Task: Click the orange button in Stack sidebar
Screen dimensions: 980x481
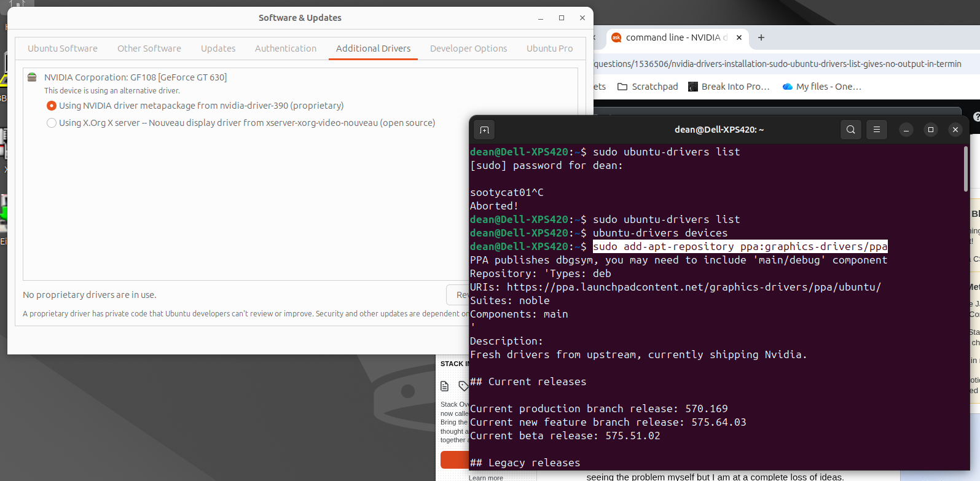Action: [x=454, y=459]
